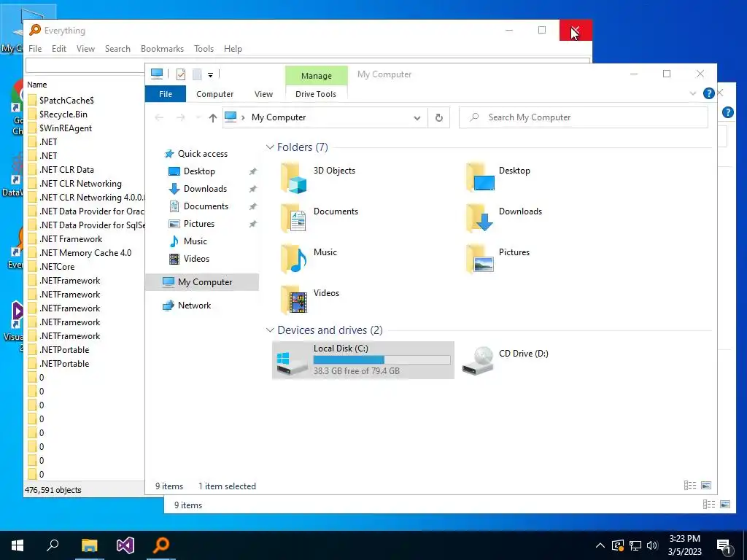Click the Properties quick access toolbar icon
The height and width of the screenshot is (560, 747).
click(181, 74)
